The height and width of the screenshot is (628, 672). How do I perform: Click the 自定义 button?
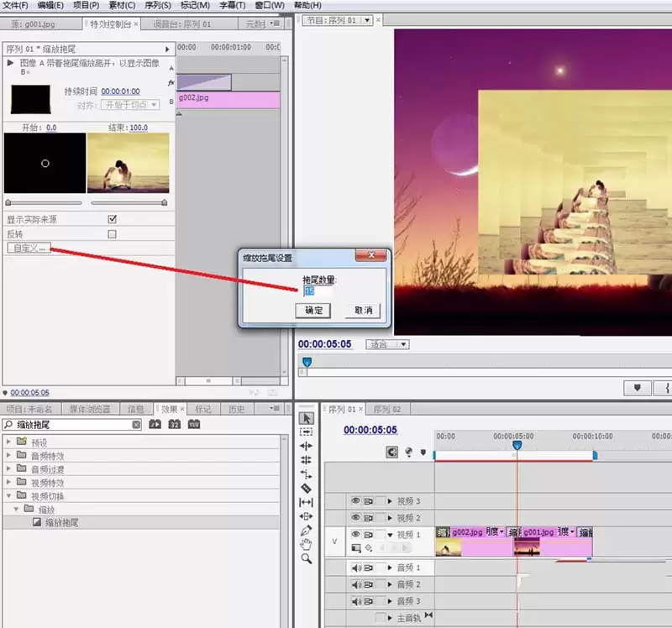coord(29,248)
